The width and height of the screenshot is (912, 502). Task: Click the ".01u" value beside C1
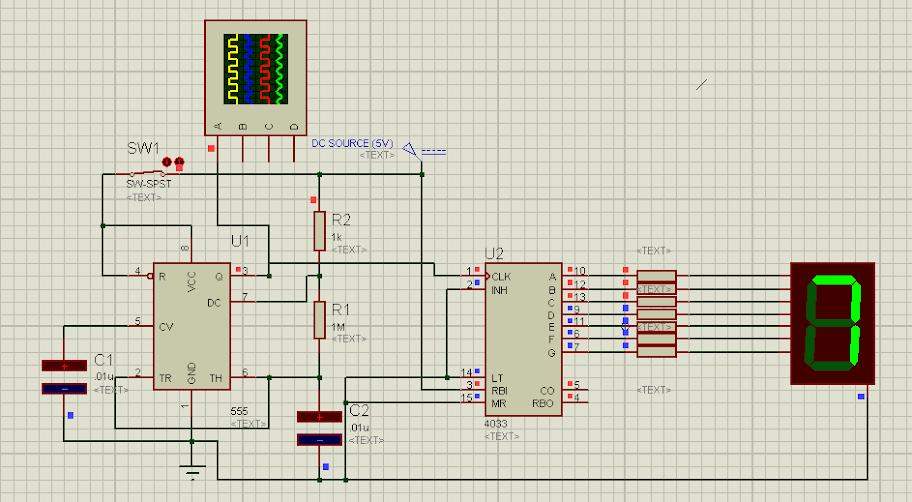[x=104, y=376]
